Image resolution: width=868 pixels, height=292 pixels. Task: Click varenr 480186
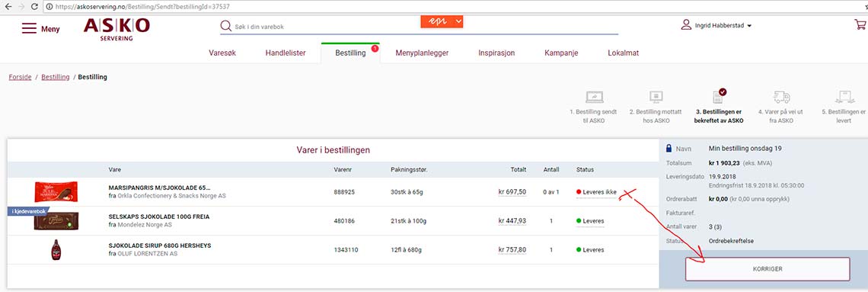pyautogui.click(x=344, y=220)
